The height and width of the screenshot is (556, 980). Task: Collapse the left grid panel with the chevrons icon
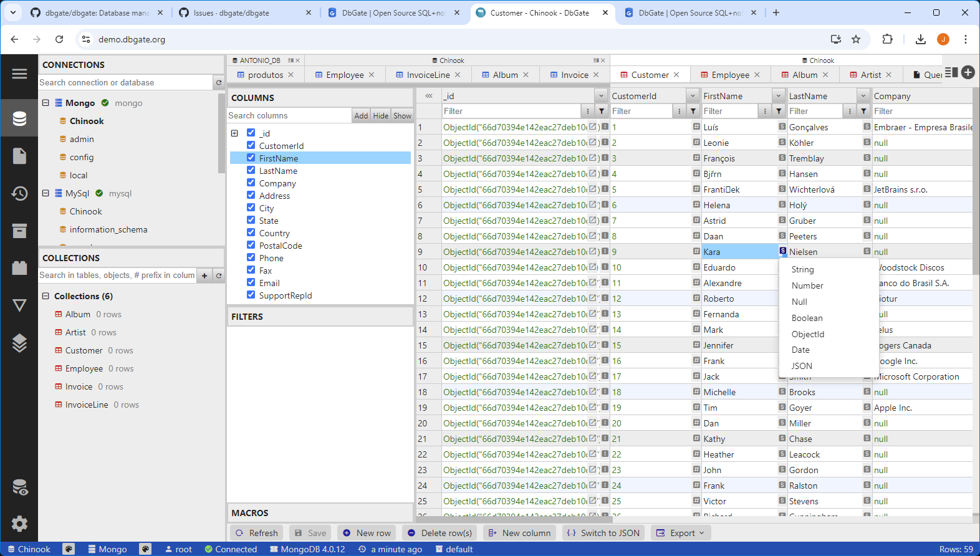coord(429,96)
